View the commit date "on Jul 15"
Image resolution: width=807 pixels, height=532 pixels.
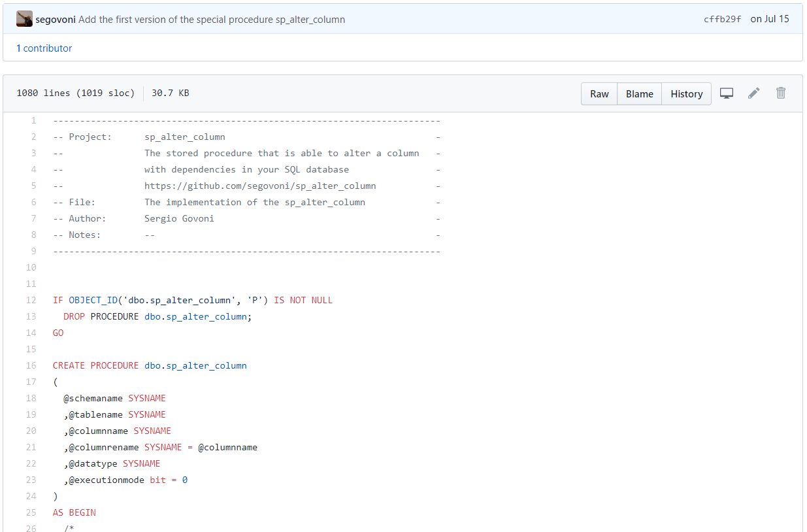(770, 18)
